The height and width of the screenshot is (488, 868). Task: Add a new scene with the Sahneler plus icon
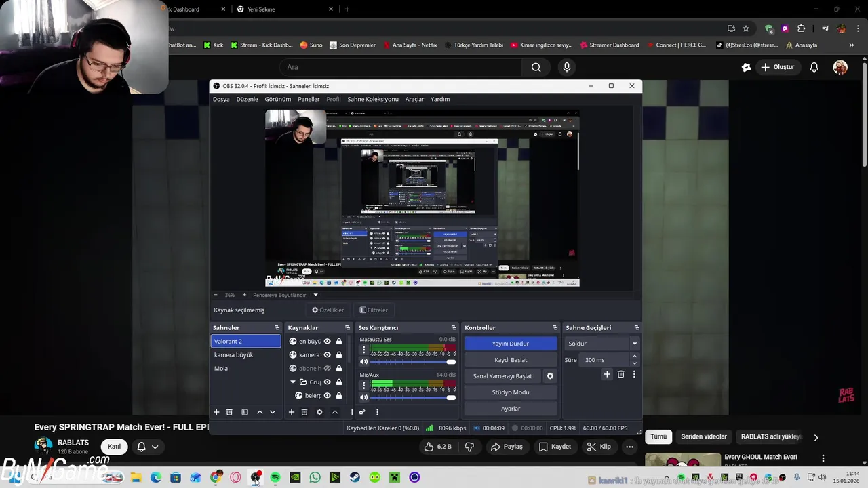coord(216,412)
